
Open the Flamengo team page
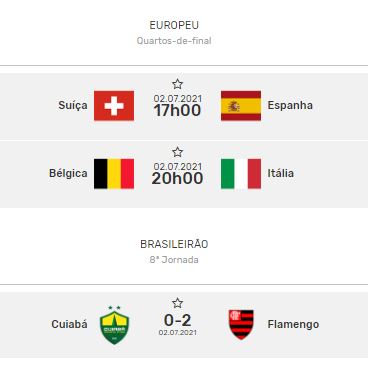(293, 324)
